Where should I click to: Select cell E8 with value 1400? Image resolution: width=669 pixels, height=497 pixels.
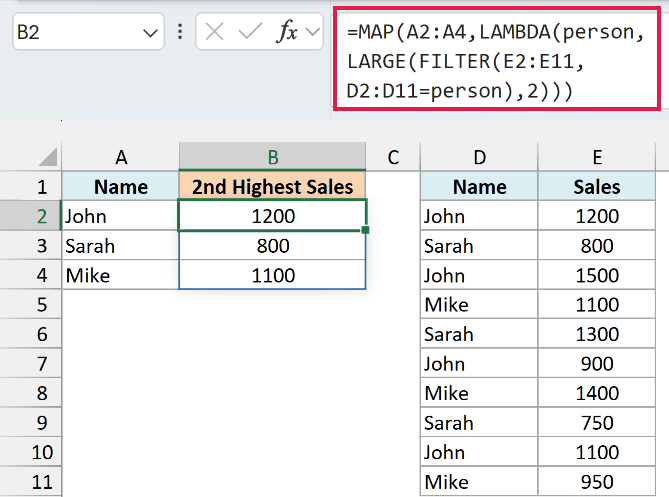pos(596,393)
